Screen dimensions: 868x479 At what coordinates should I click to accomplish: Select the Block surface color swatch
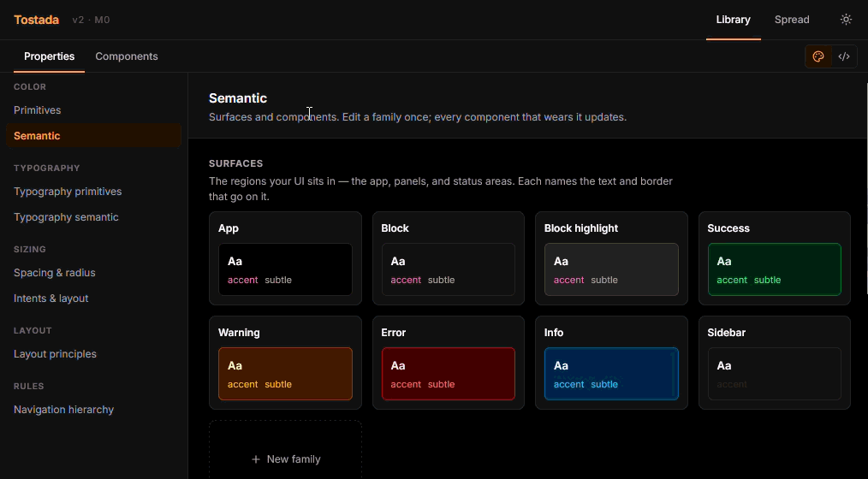pyautogui.click(x=449, y=269)
